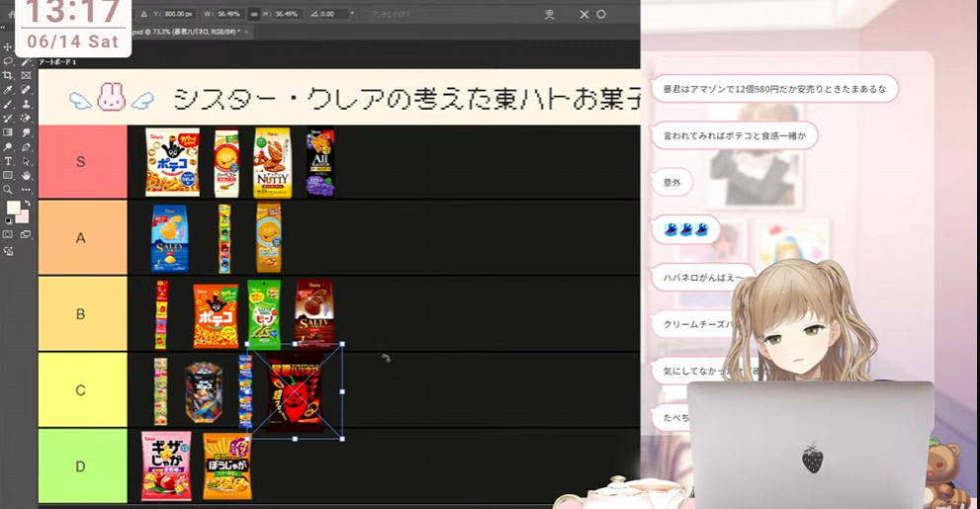Swap foreground and background colors arrow
Image resolution: width=980 pixels, height=509 pixels.
coord(27,204)
